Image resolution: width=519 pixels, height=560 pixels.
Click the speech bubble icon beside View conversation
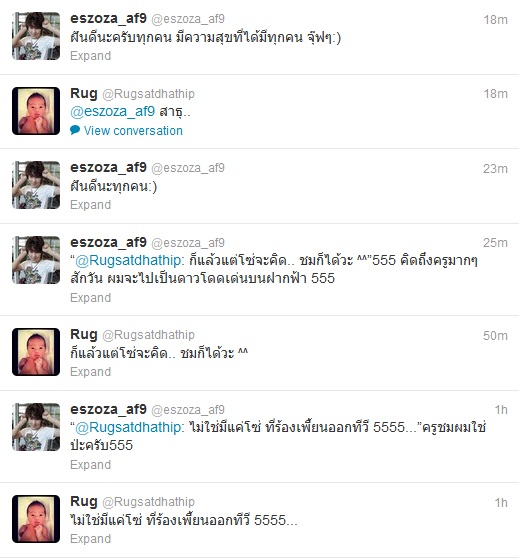pos(75,130)
